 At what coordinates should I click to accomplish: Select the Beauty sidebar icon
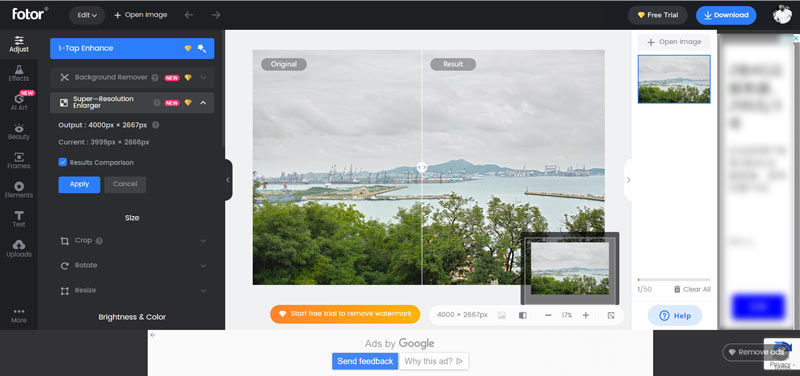[x=19, y=132]
